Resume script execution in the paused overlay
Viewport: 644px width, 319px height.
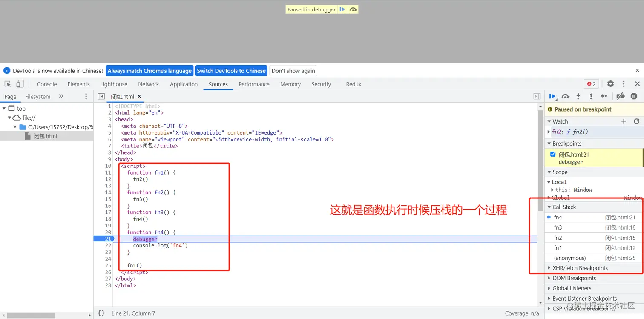342,9
